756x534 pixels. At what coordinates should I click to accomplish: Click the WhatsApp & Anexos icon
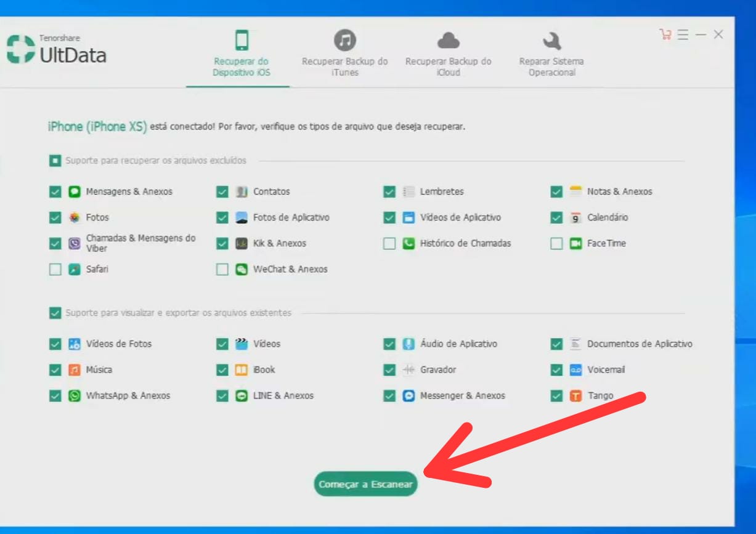pyautogui.click(x=75, y=396)
